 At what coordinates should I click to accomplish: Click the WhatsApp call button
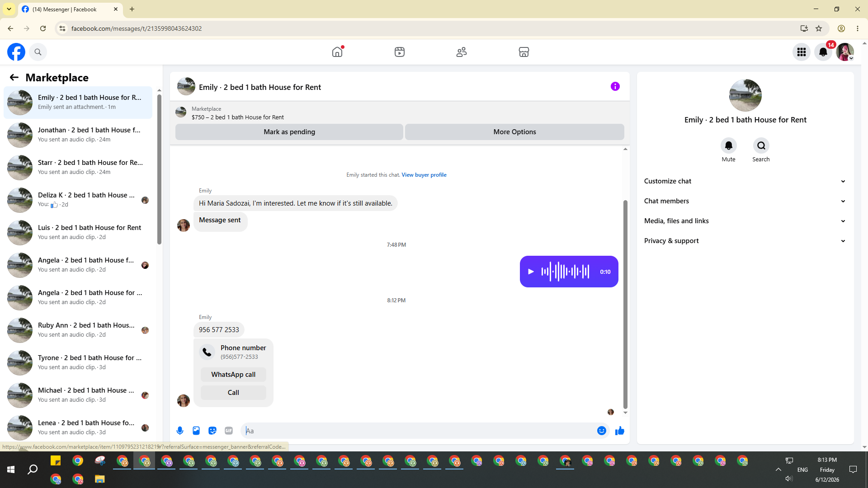click(233, 375)
